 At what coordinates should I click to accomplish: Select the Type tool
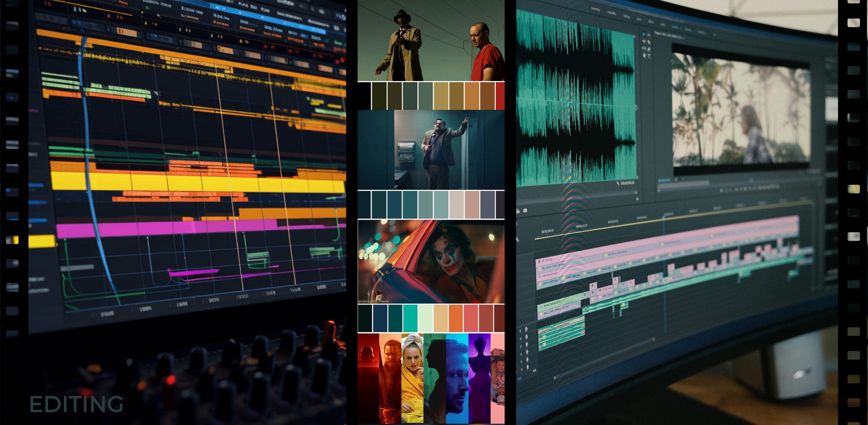pos(649,56)
